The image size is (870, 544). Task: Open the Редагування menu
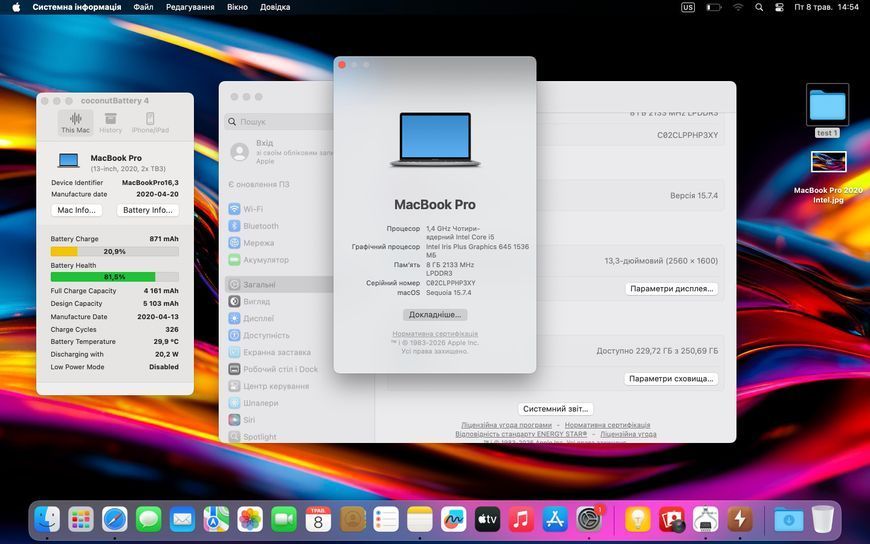(x=190, y=7)
